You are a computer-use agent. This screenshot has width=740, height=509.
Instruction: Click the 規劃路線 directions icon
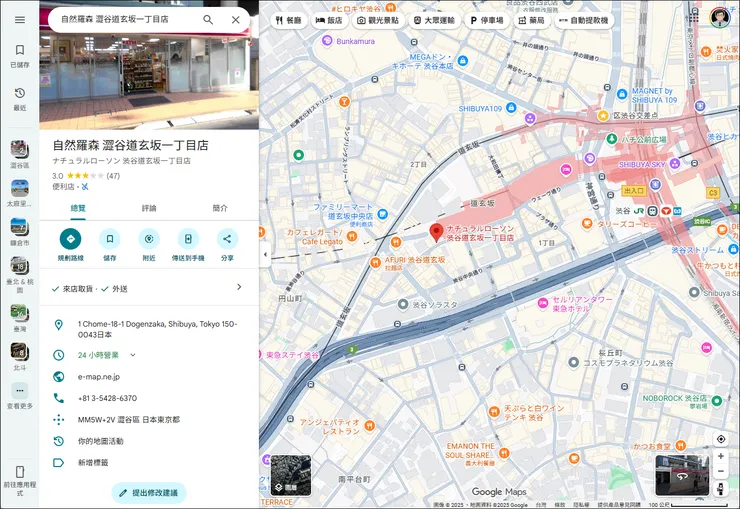coord(70,239)
